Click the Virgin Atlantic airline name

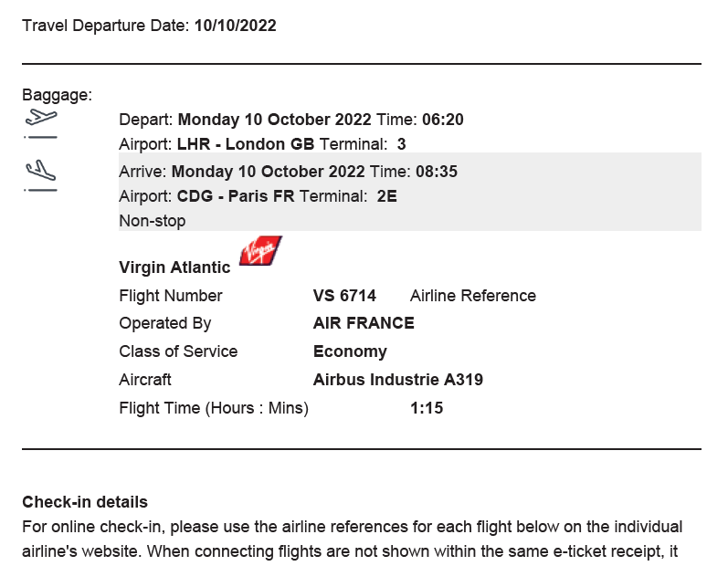tap(174, 267)
